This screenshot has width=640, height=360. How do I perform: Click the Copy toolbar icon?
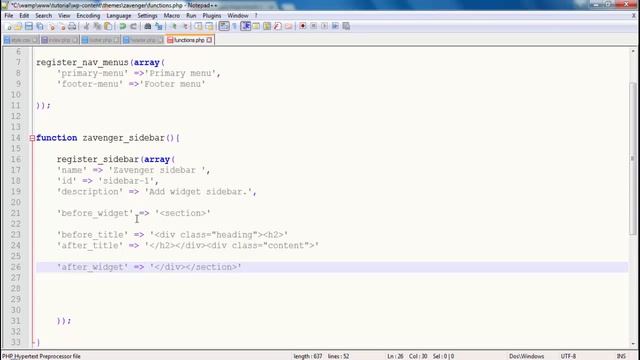click(97, 27)
